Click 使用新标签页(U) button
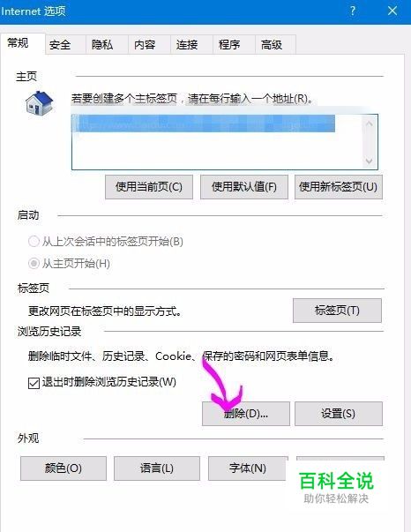Image resolution: width=411 pixels, height=532 pixels. pyautogui.click(x=339, y=187)
